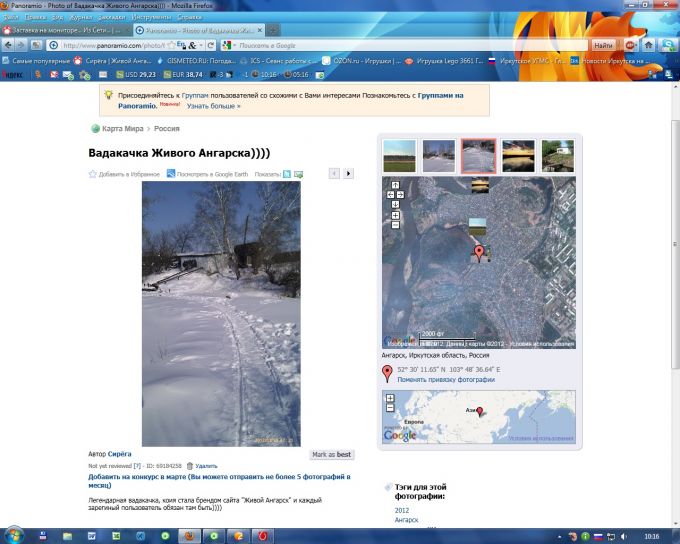680x544 pixels.
Task: Select the sunset thumbnail in photo strip
Action: (518, 155)
